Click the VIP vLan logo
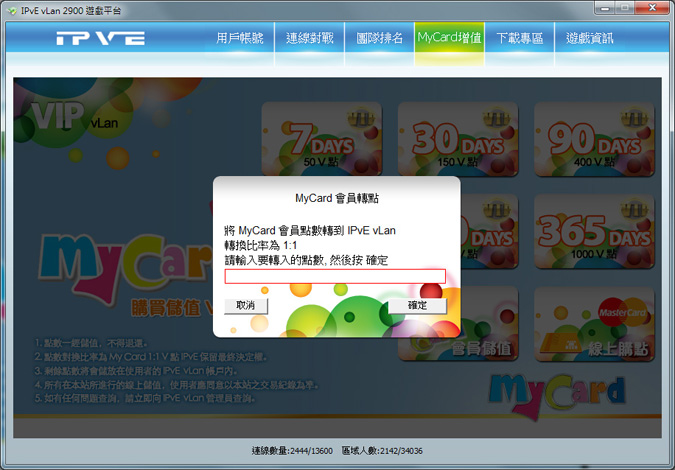 [74, 116]
